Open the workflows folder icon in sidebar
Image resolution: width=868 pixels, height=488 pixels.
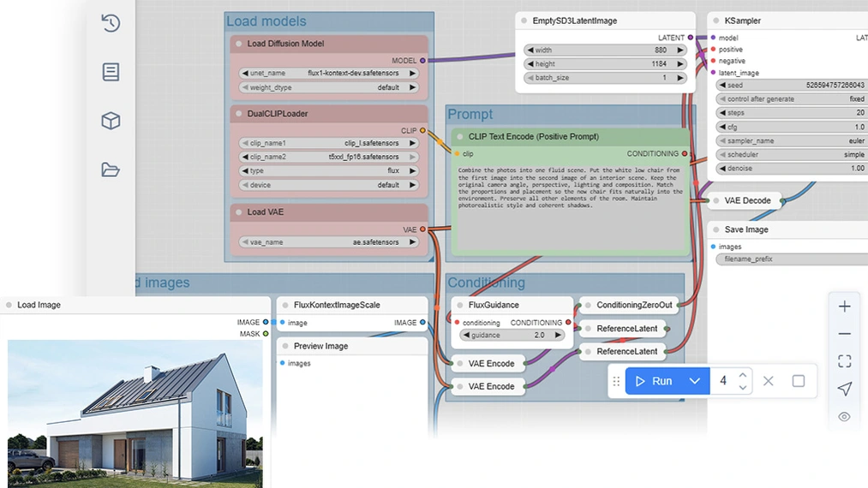(111, 169)
